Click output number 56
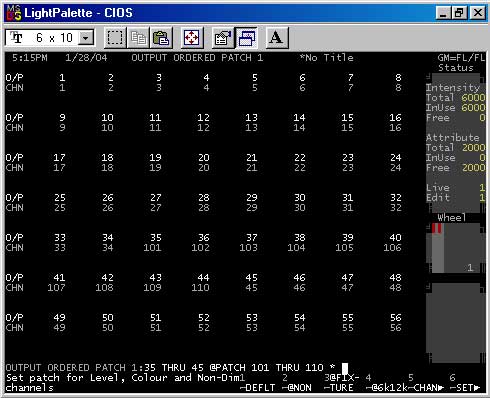Viewport: 490px width, 398px height. pyautogui.click(x=395, y=318)
